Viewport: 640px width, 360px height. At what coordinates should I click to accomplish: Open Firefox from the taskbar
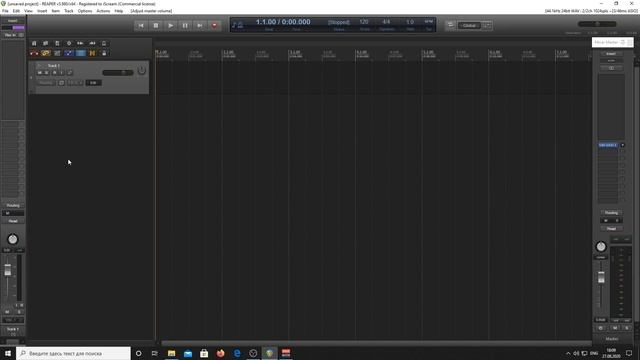pos(220,353)
